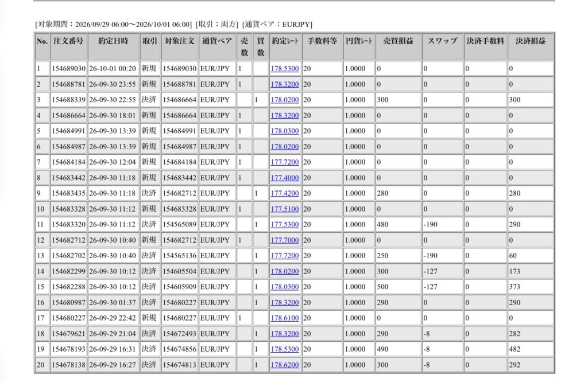This screenshot has width=588, height=382.
Task: Select date cell 26-10-01 00:20
Action: [x=113, y=68]
